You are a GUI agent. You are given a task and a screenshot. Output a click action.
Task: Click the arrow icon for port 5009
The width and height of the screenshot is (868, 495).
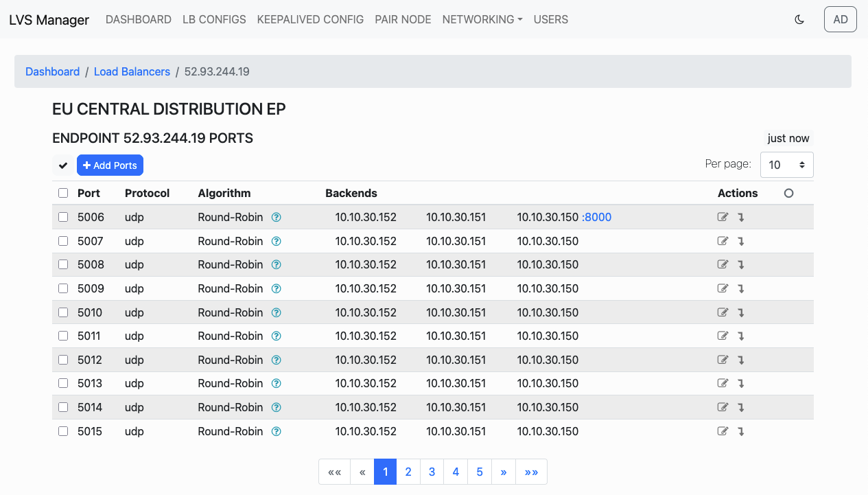(741, 288)
